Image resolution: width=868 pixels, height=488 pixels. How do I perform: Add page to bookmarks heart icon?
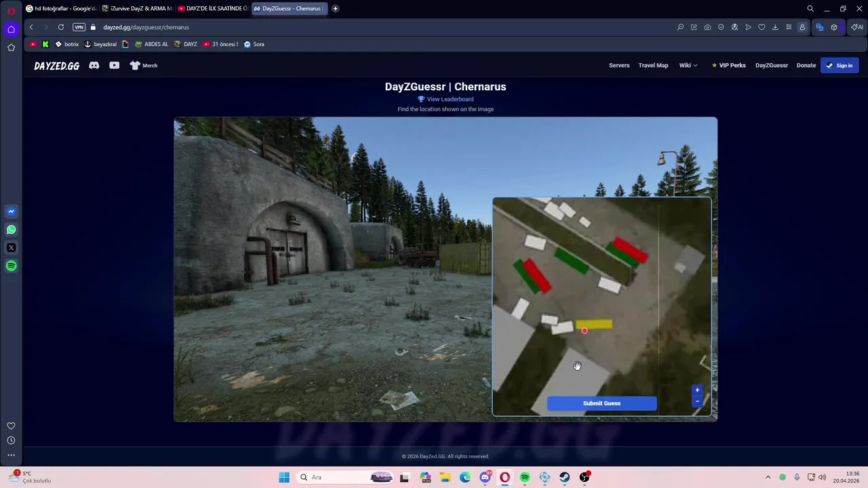[762, 27]
